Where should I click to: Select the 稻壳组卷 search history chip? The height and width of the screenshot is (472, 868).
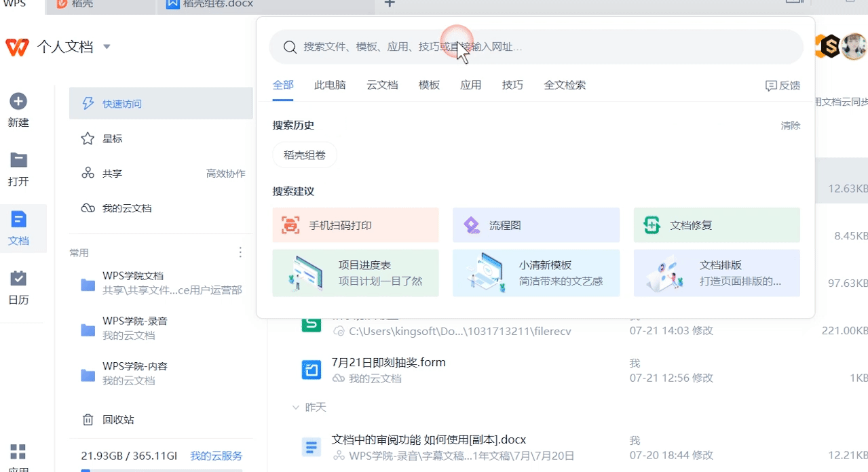click(x=305, y=155)
